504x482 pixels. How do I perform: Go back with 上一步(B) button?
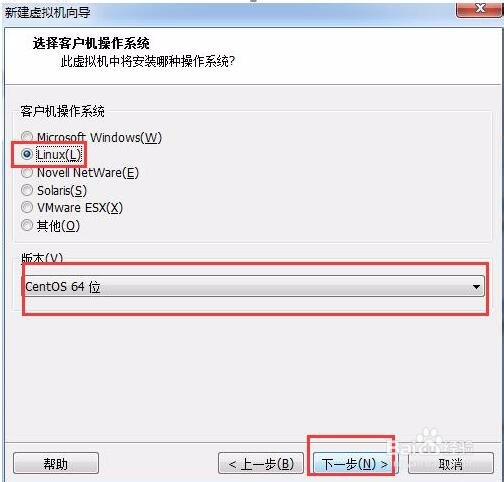point(261,463)
